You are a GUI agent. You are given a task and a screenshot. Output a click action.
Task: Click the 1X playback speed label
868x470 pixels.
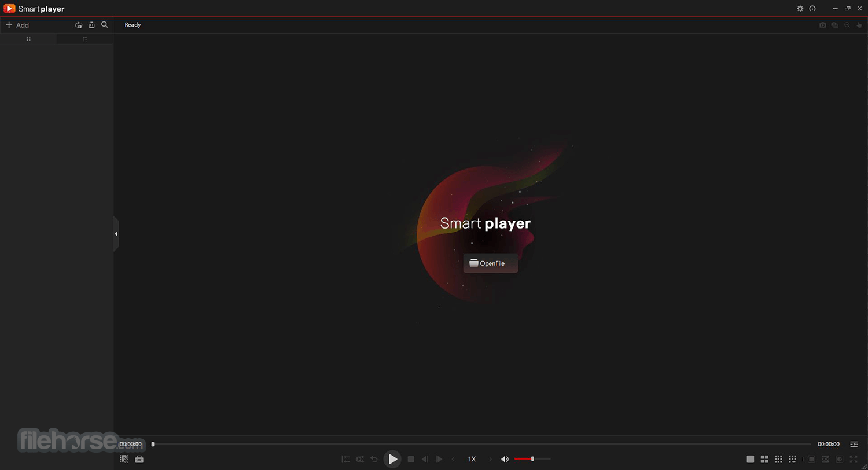tap(472, 459)
